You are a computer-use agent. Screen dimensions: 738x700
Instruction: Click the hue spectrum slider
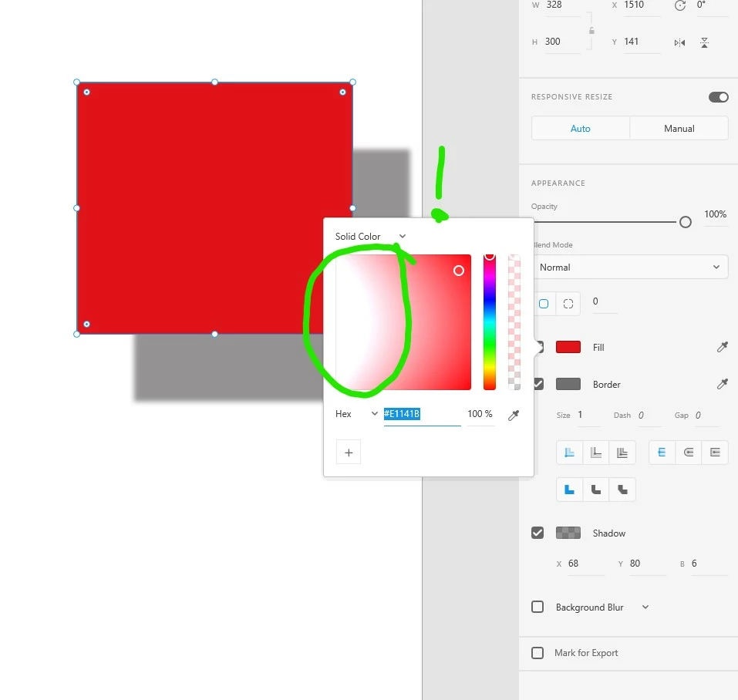[x=490, y=322]
